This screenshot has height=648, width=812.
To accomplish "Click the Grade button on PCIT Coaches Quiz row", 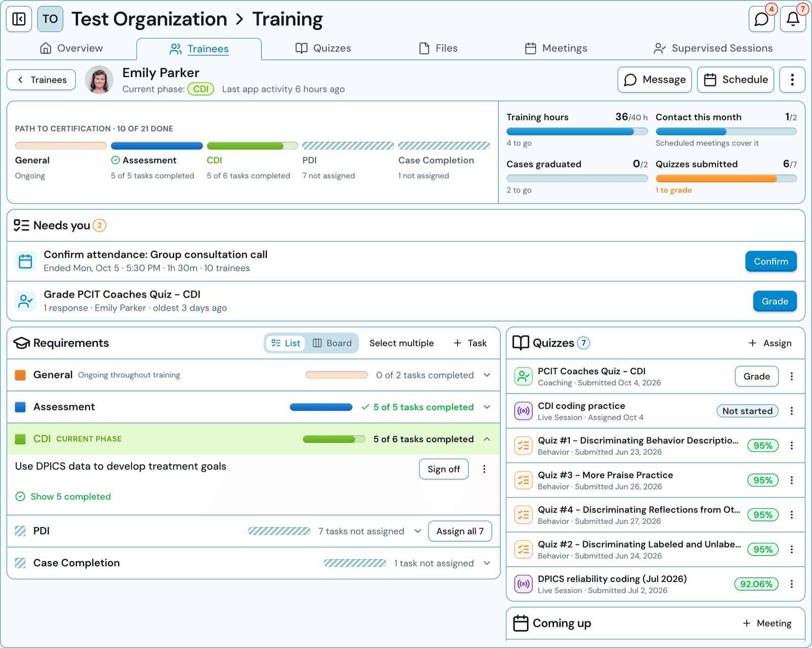I will coord(757,376).
